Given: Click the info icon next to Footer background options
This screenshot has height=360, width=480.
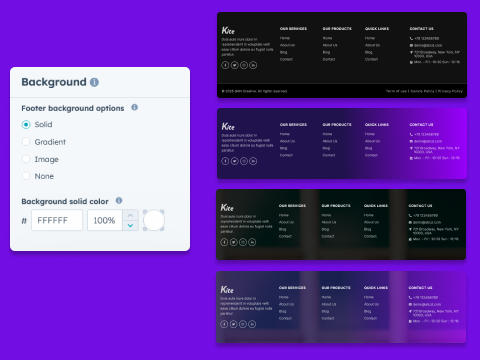Looking at the screenshot, I should point(134,107).
